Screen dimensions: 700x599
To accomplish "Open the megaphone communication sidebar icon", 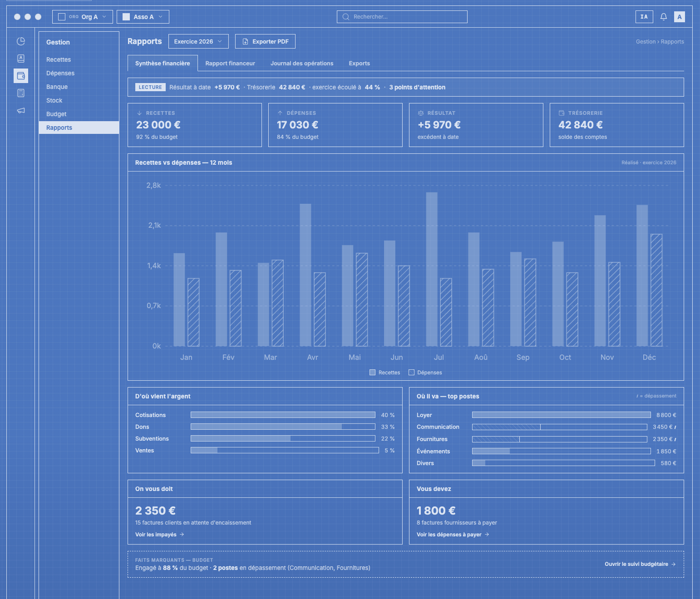I will click(21, 110).
